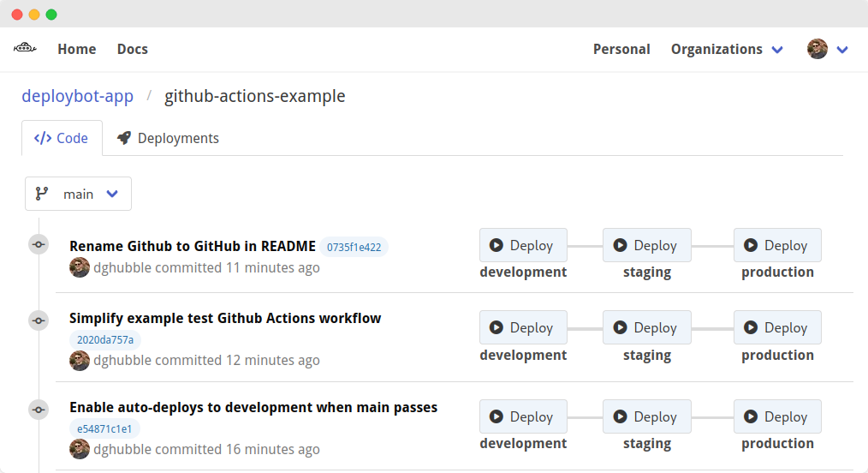Open the Home page
The width and height of the screenshot is (868, 473).
[x=77, y=50]
